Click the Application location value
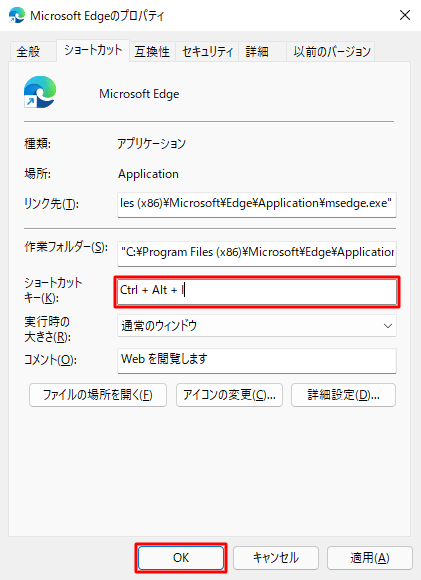421x580 pixels. [148, 174]
